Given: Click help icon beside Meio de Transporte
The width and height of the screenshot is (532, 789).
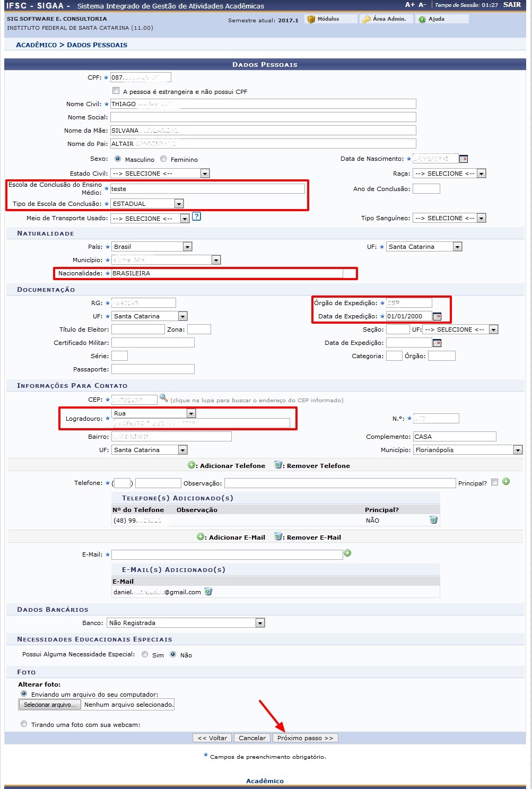Looking at the screenshot, I should (x=196, y=216).
